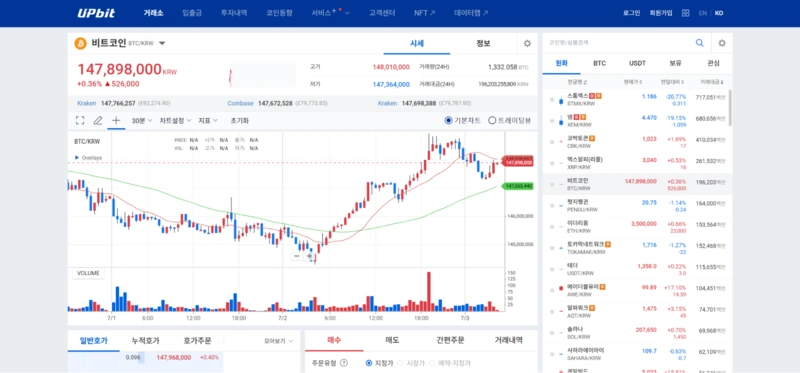Click the chart zoom-out minus button
Viewport: 800px width, 373px height.
[x=297, y=256]
